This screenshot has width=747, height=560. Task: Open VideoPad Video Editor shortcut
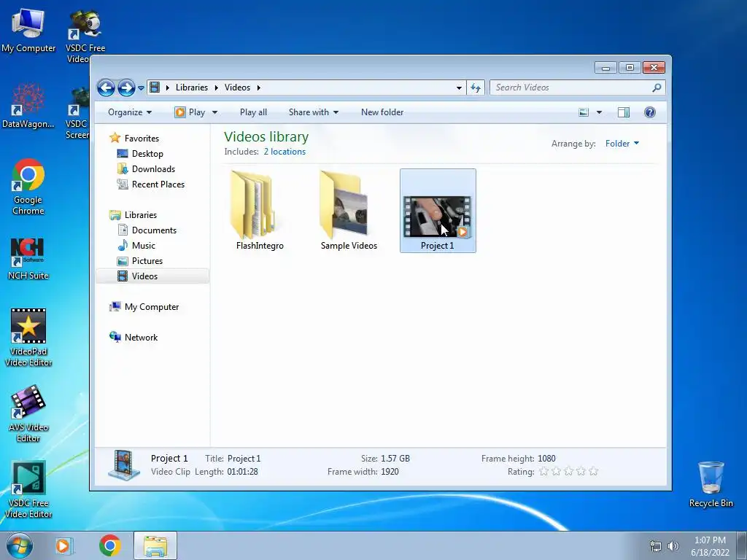coord(28,337)
